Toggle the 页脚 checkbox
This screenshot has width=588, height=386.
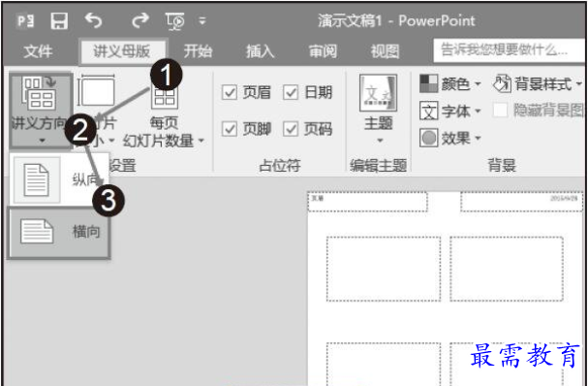tap(229, 129)
